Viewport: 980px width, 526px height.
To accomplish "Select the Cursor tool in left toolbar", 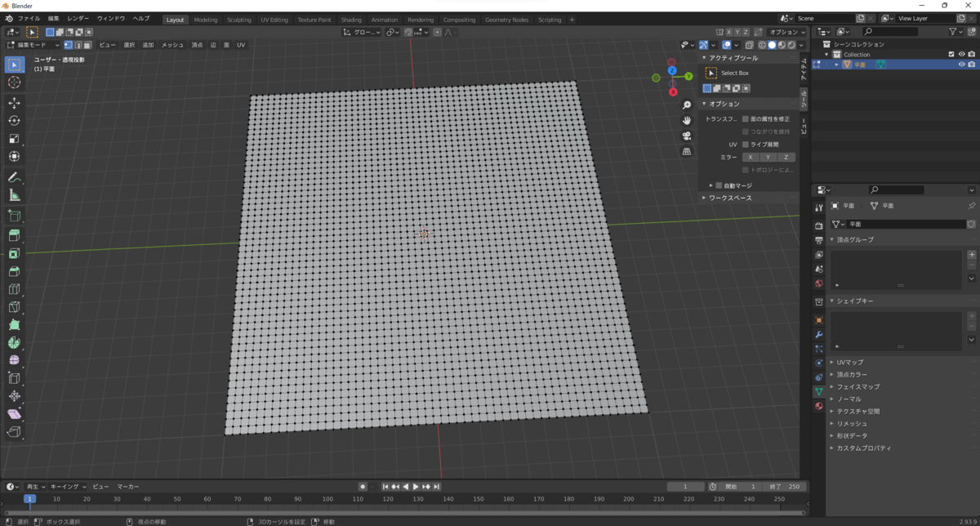I will [x=15, y=82].
